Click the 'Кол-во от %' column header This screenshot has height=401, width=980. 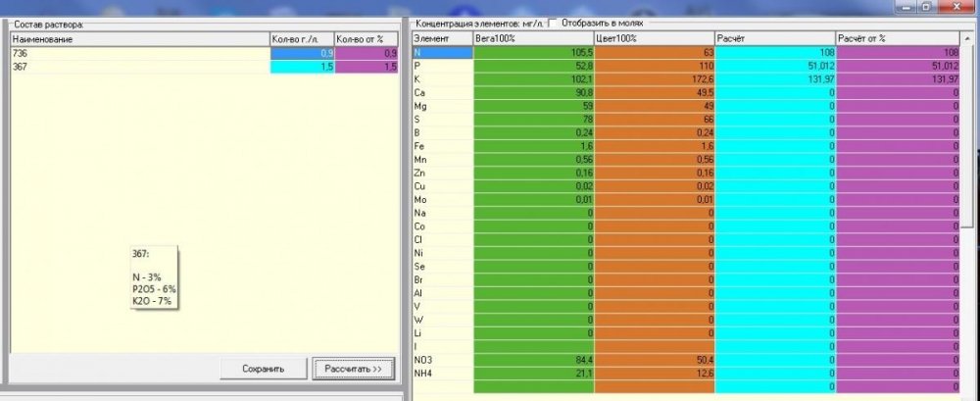click(x=367, y=39)
